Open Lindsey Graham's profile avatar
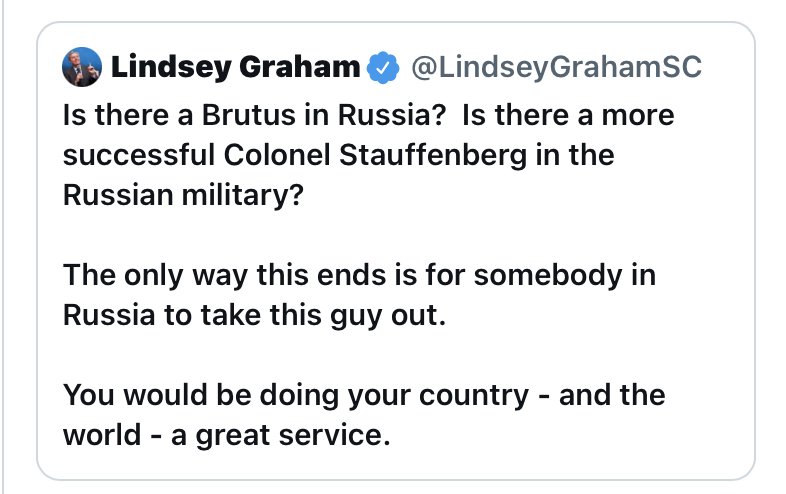 (x=82, y=67)
